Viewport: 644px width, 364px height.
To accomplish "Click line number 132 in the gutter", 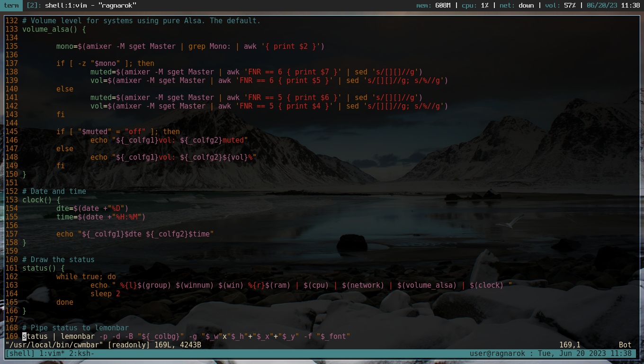I will [x=11, y=21].
